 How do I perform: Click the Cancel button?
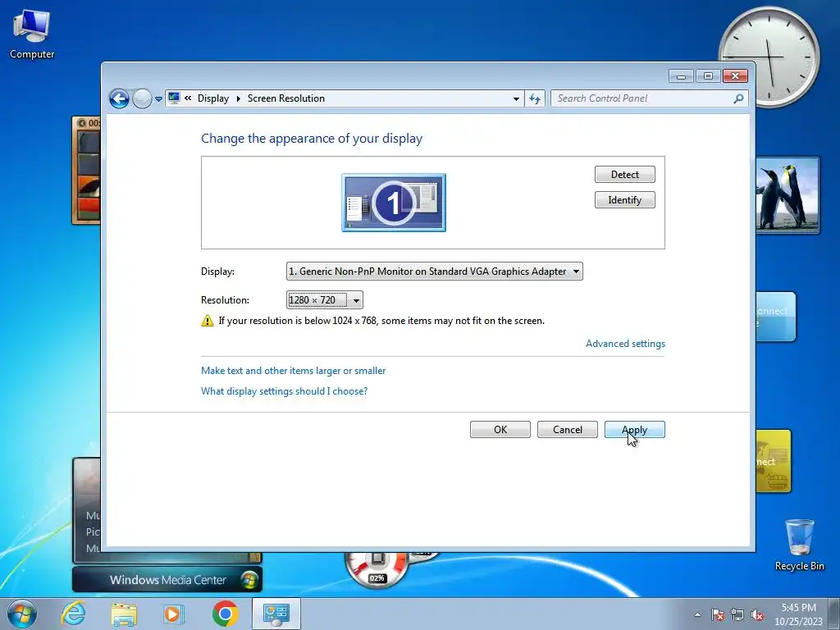tap(568, 430)
